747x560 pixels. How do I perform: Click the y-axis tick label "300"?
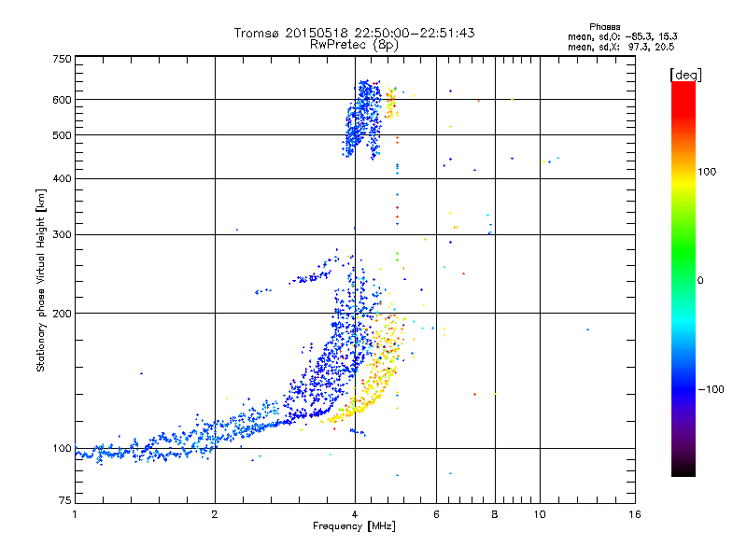tap(63, 235)
